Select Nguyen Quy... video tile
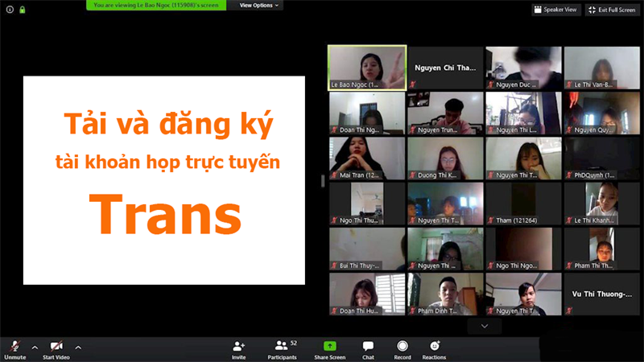Image resolution: width=644 pixels, height=362 pixels. pos(602,113)
